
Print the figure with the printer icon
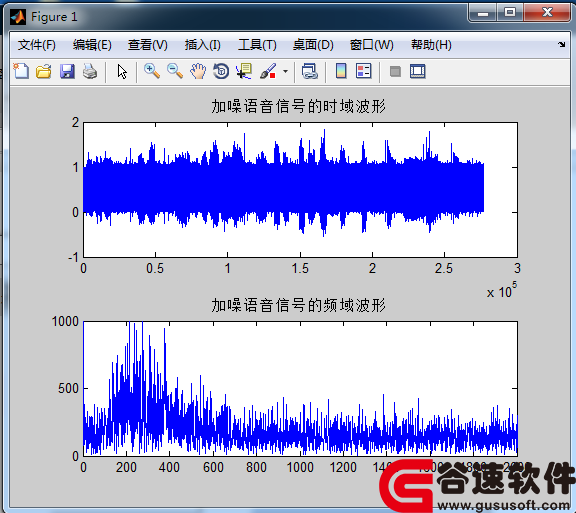[x=90, y=71]
